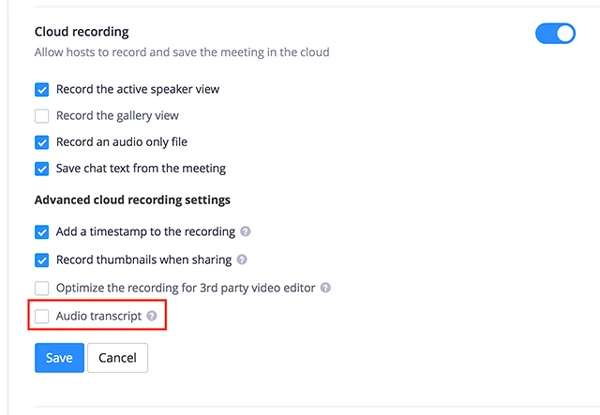
Task: Show help for Optimize recording option
Action: pyautogui.click(x=326, y=288)
